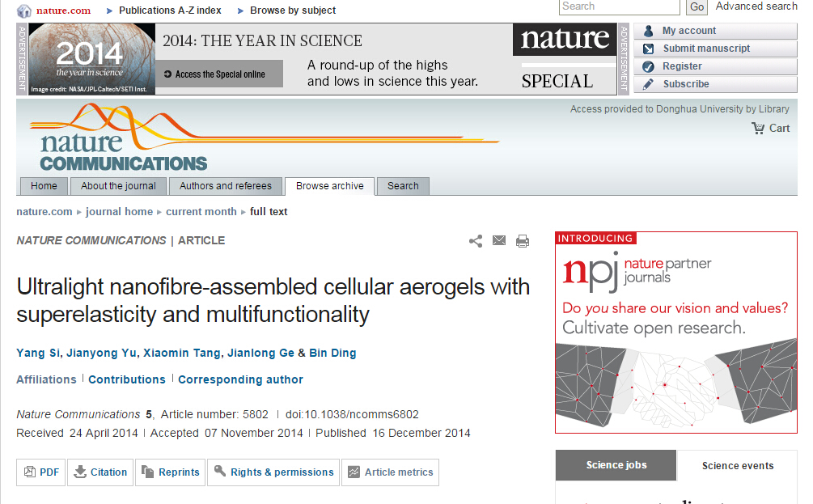Click the PDF download button

point(41,472)
